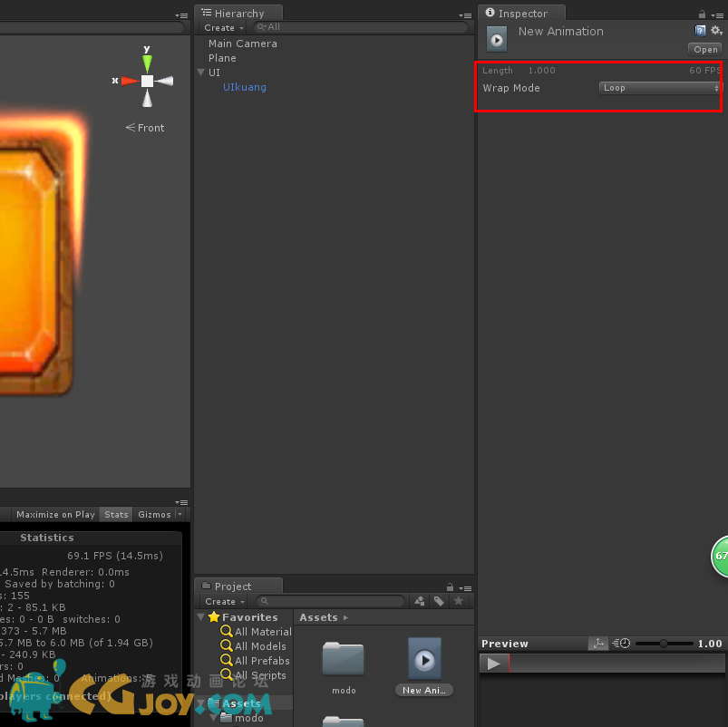
Task: Switch to the Inspector tab
Action: (x=522, y=14)
